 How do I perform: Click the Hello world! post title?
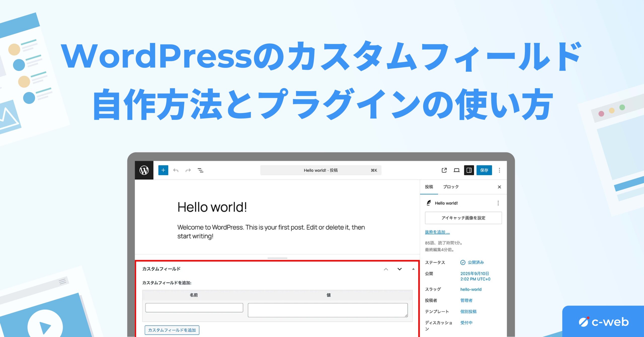coord(212,207)
